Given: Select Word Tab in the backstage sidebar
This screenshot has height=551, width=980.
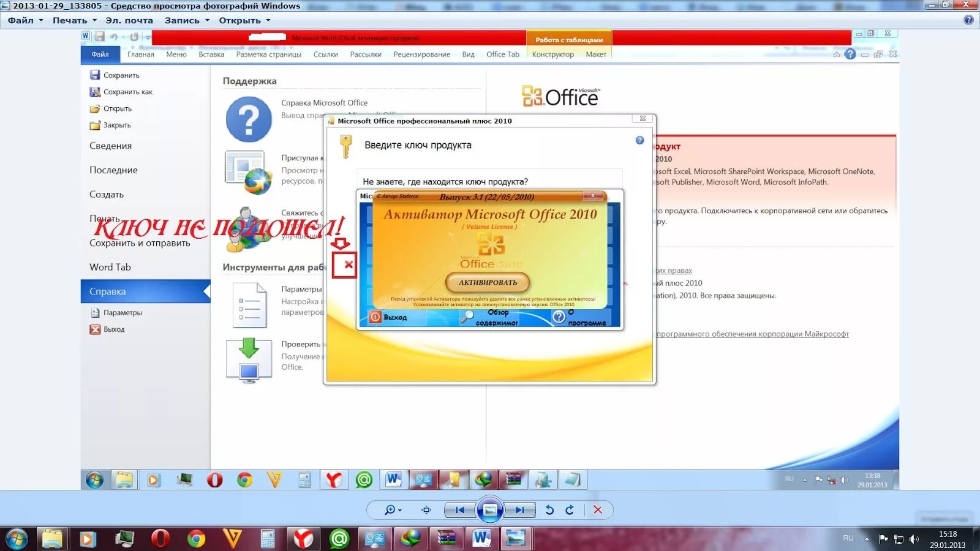Looking at the screenshot, I should click(110, 267).
